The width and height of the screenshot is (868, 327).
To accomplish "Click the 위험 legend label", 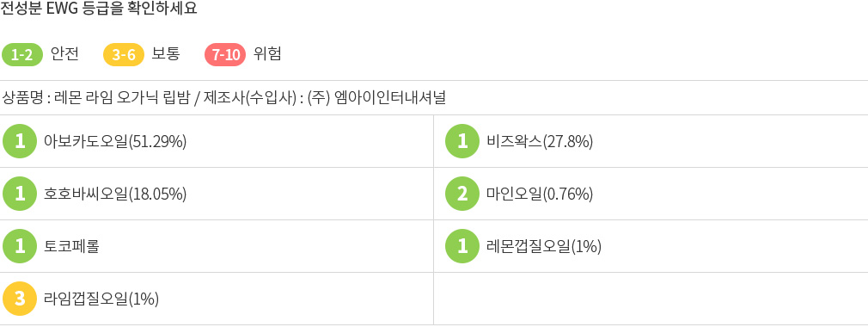I will coord(267,53).
